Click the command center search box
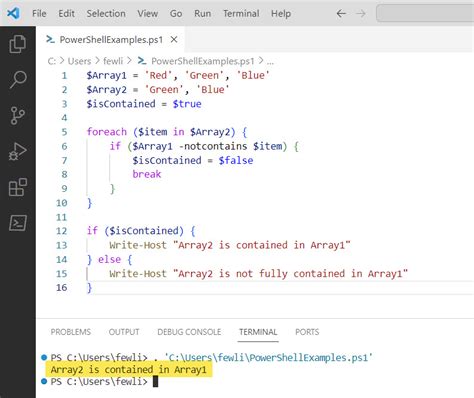This screenshot has width=474, height=398. 425,14
